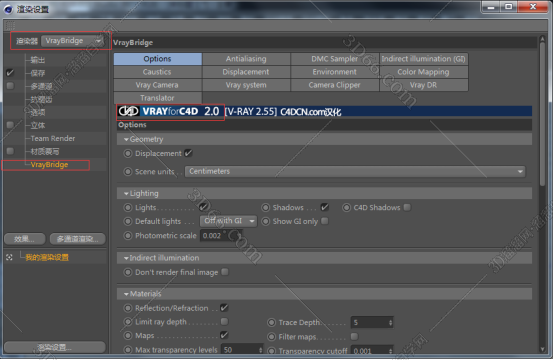
Task: Toggle the Shadows checkbox
Action: click(325, 207)
